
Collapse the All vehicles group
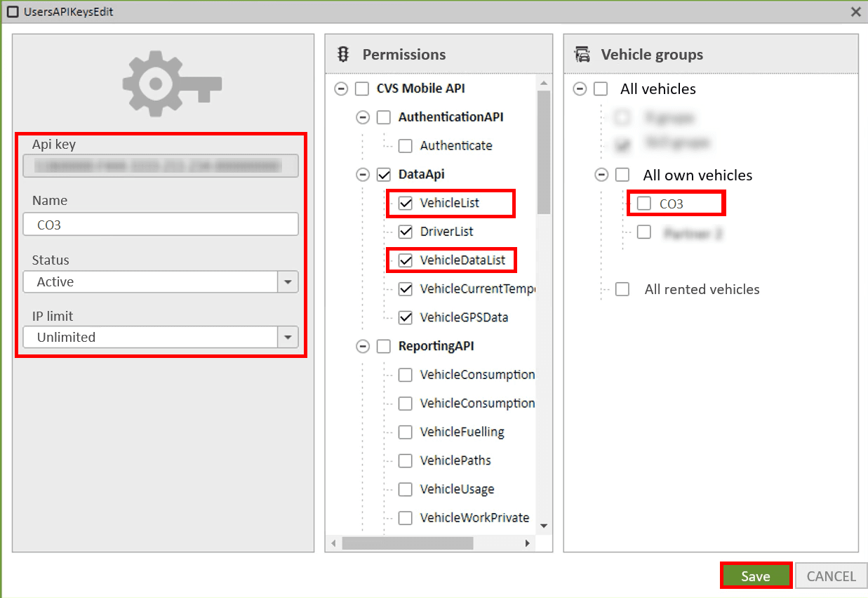point(580,89)
